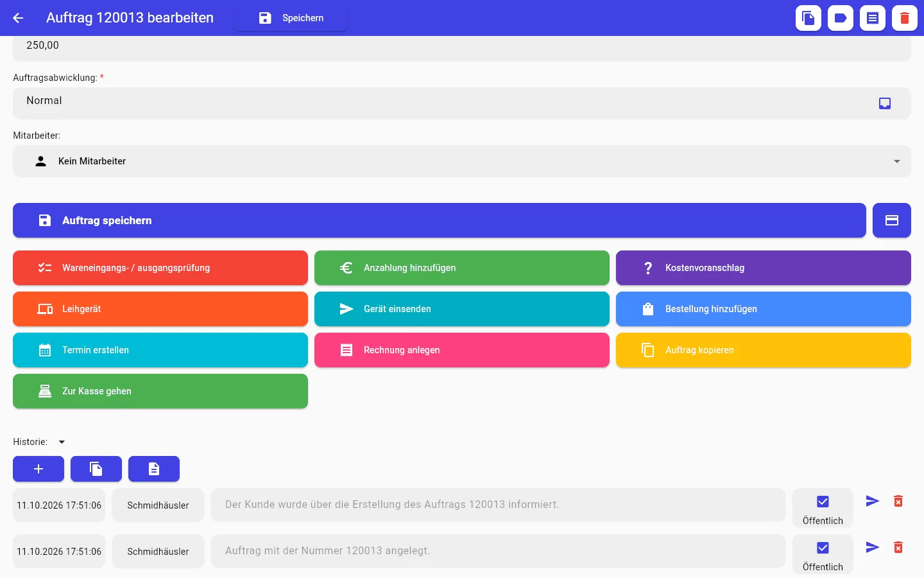924x578 pixels.
Task: Click Zur Kasse gehen button
Action: coord(160,391)
